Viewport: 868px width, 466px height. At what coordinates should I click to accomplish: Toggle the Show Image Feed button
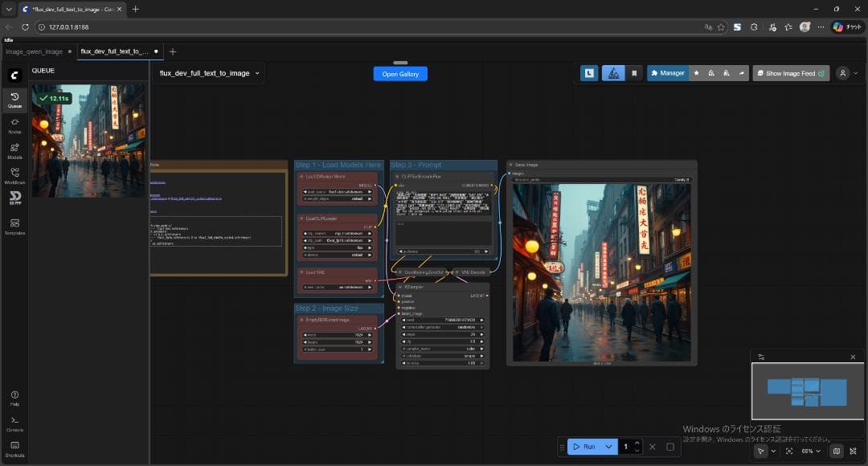click(790, 73)
